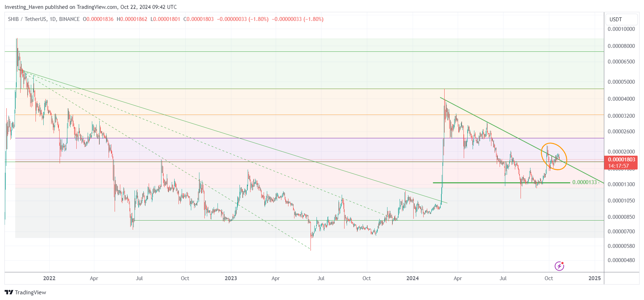Click the 0.00000850 price axis label
Image resolution: width=644 pixels, height=300 pixels.
pyautogui.click(x=621, y=217)
